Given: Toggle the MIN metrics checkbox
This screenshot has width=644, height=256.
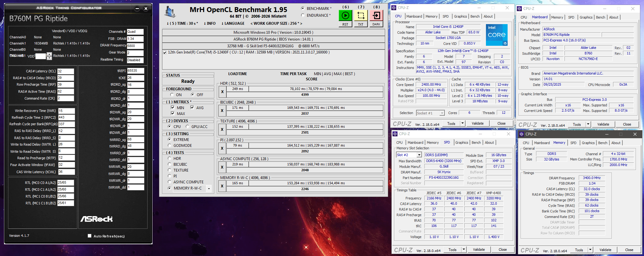Looking at the screenshot, I should (x=173, y=108).
